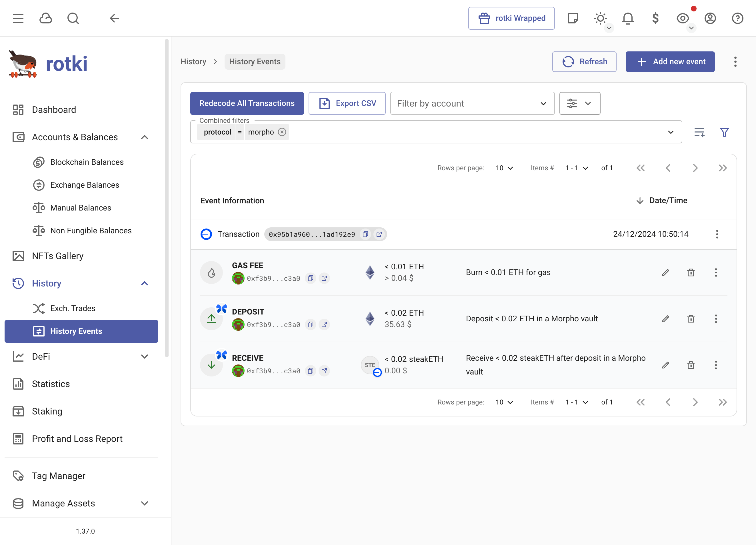
Task: Click the Add new event button
Action: pyautogui.click(x=670, y=62)
